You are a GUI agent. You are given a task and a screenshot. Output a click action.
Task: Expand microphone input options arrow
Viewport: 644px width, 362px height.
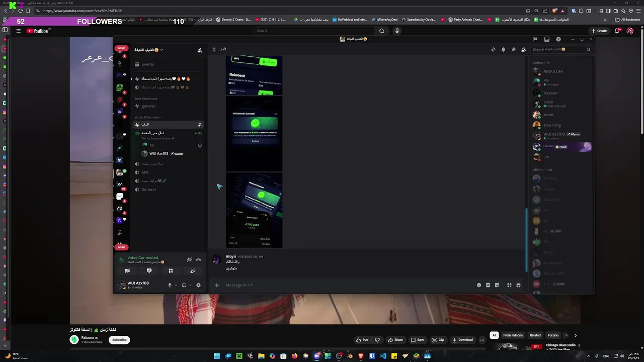point(176,285)
